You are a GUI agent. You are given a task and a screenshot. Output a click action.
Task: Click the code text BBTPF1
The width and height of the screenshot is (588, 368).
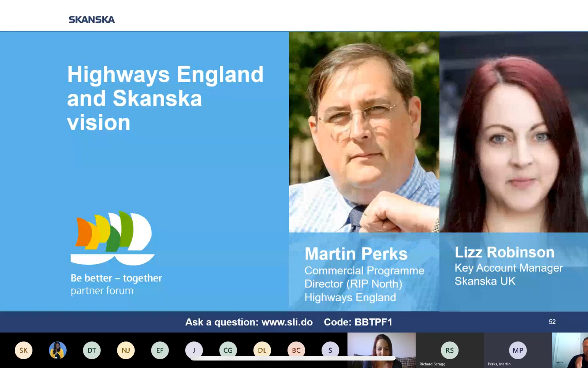point(373,322)
